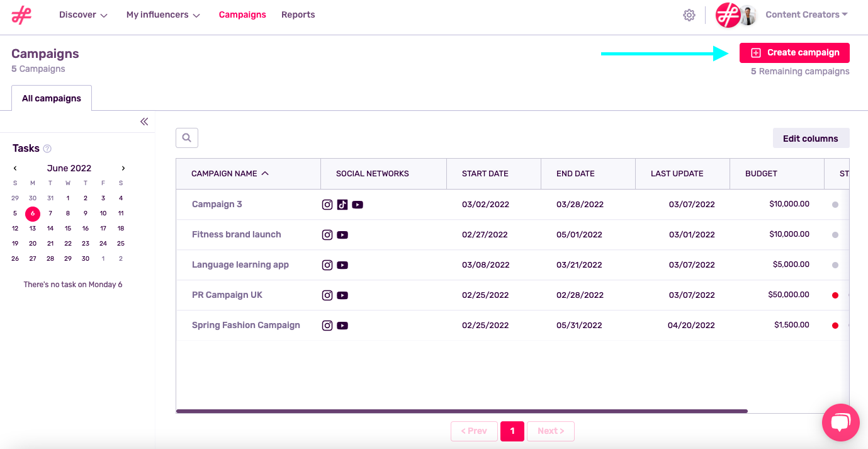868x449 pixels.
Task: Open the chat support bubble
Action: click(840, 423)
